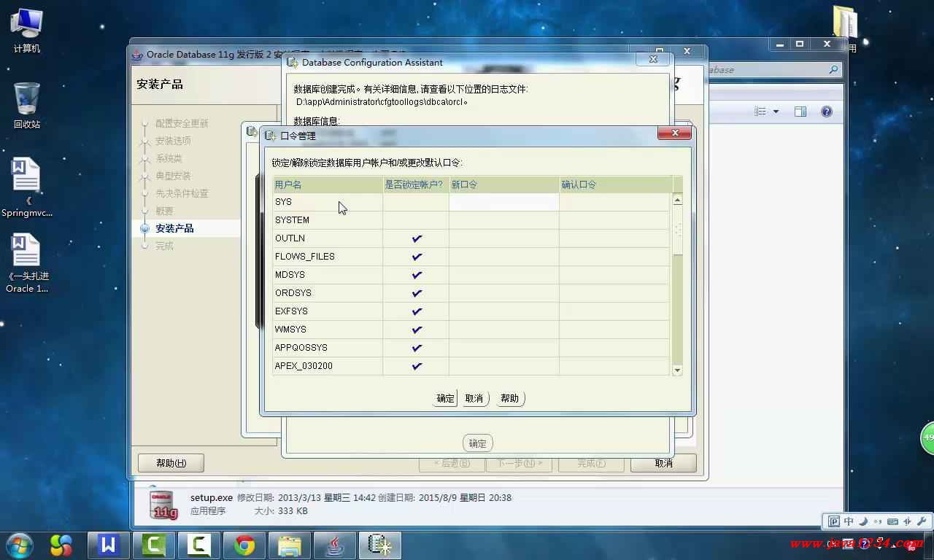Focus the 确认口令 field for SYS
This screenshot has width=934, height=560.
tap(614, 202)
